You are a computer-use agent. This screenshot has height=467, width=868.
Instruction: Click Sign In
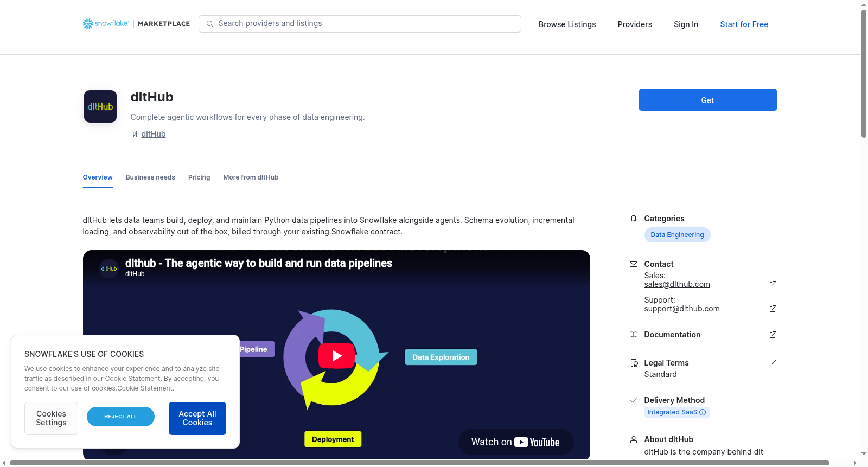[686, 24]
